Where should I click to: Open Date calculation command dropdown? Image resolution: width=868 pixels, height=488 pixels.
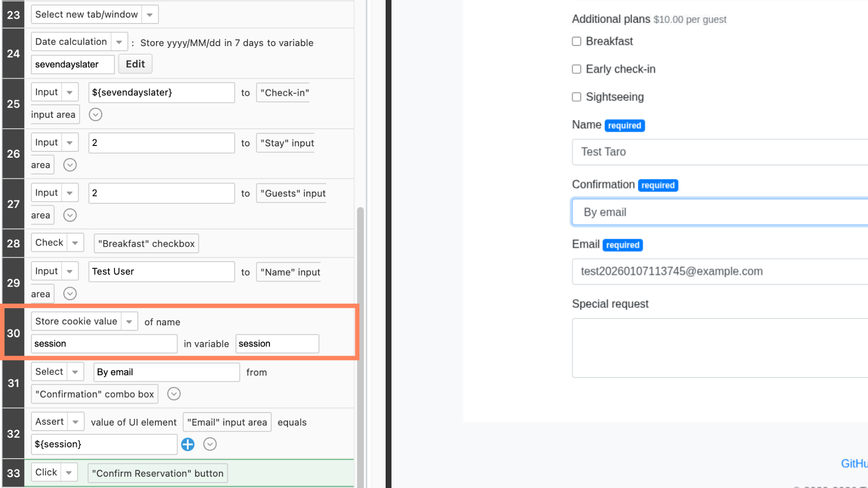119,42
